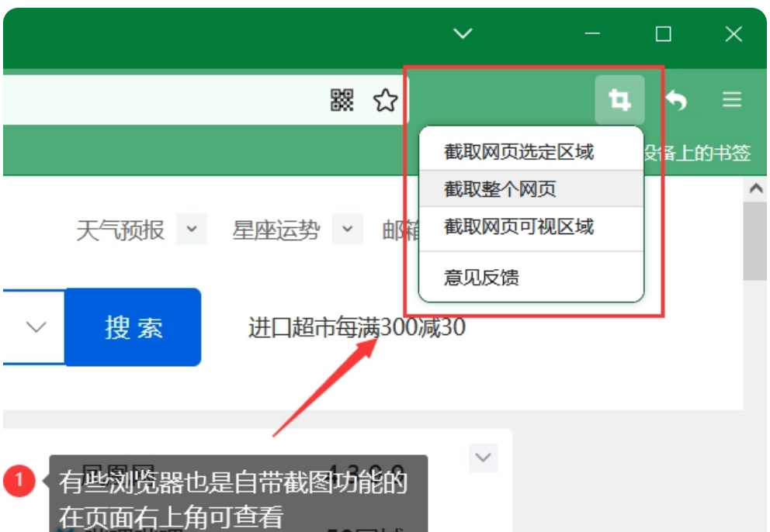The height and width of the screenshot is (532, 770).
Task: Select 截取网页可视区域 menu entry
Action: click(x=519, y=226)
